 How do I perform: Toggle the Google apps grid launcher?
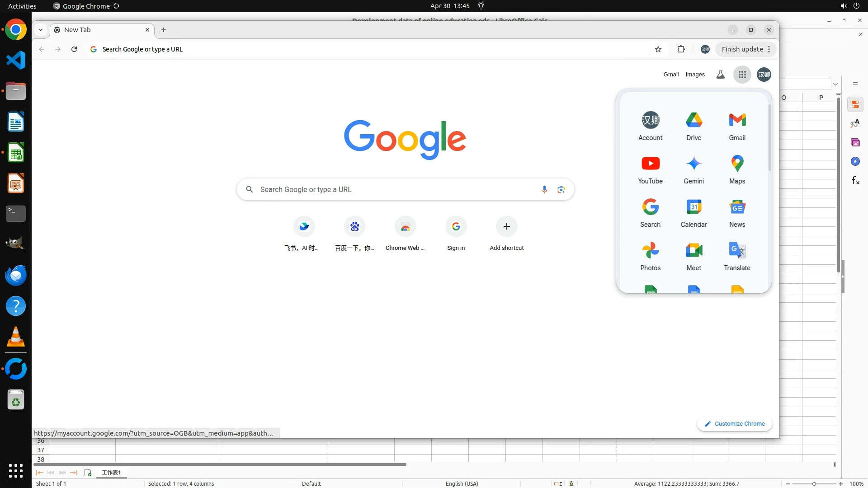click(x=742, y=75)
